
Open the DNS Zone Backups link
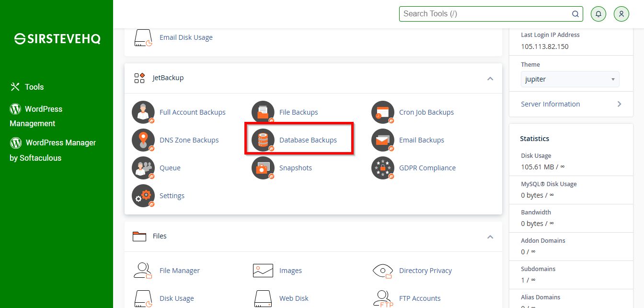(189, 140)
